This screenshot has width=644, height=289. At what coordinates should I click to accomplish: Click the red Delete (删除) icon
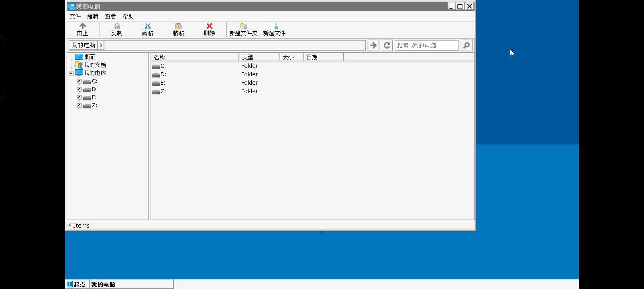(209, 26)
